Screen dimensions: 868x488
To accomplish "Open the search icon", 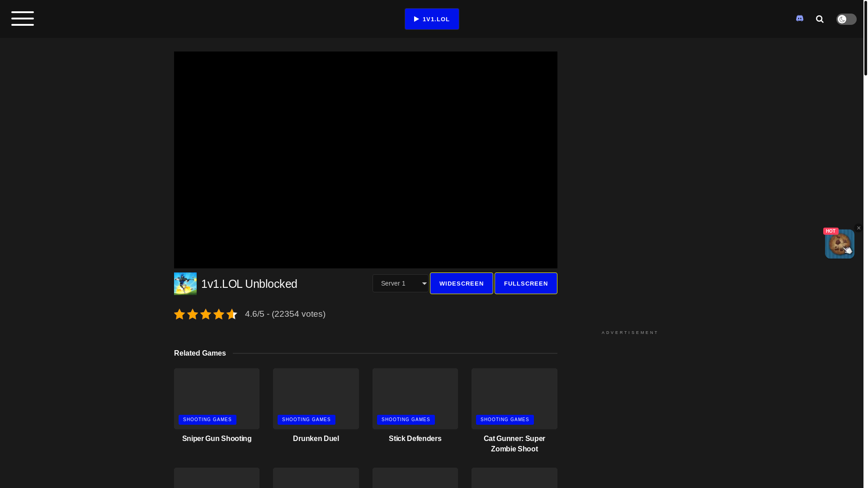I will 820,19.
